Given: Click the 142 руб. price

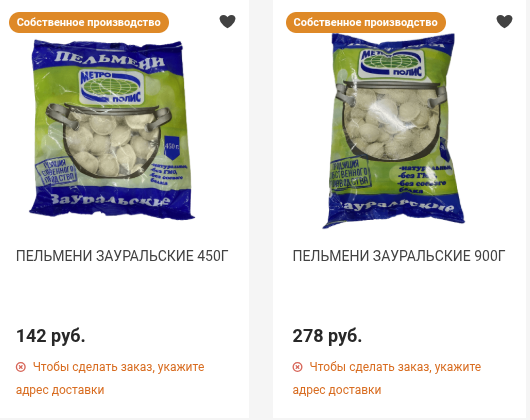Looking at the screenshot, I should pyautogui.click(x=51, y=336).
